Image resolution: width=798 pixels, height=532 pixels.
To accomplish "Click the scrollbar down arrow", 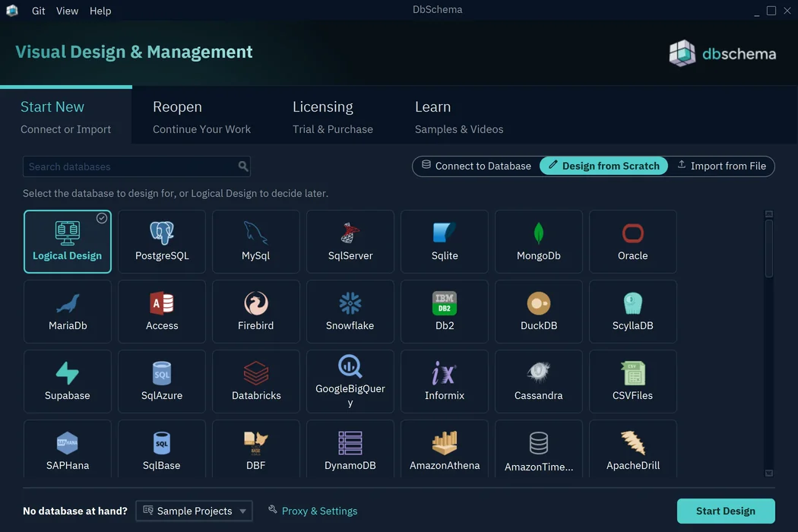I will tap(769, 473).
